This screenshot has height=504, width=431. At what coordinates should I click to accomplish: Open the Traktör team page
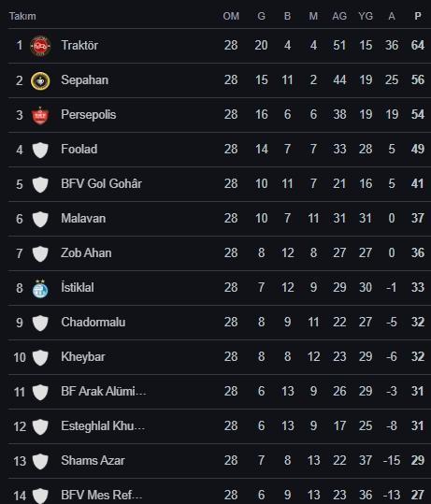pyautogui.click(x=79, y=45)
